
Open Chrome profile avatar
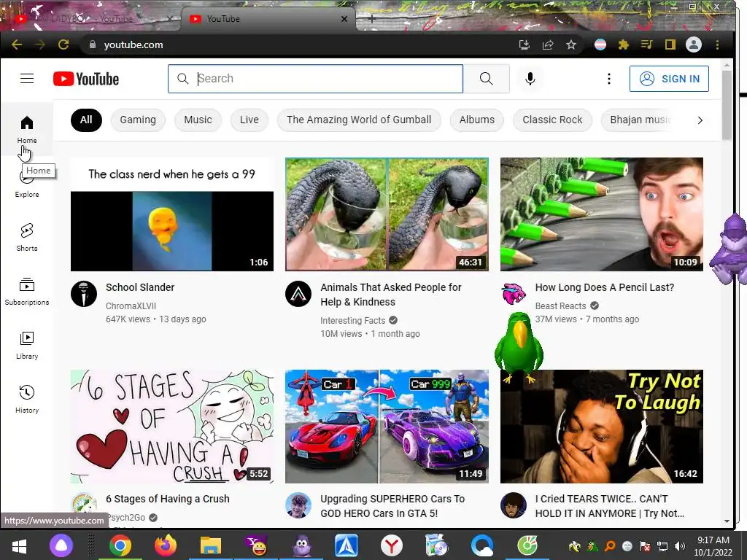[693, 44]
